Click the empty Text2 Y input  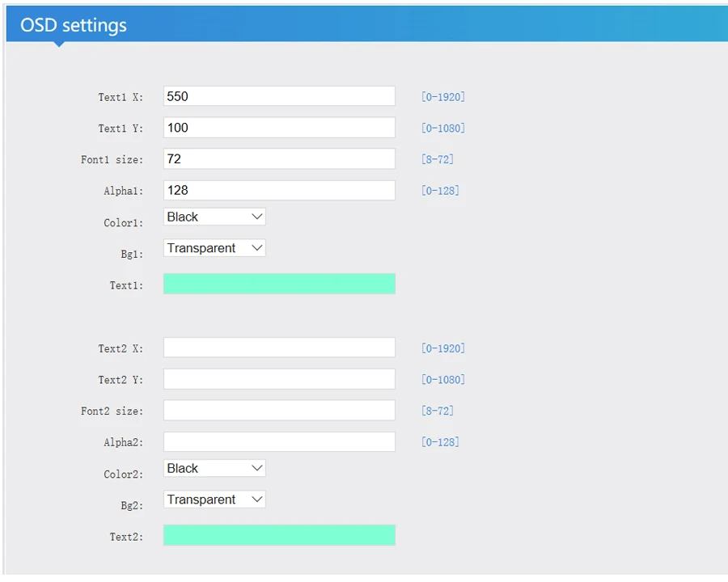point(279,379)
